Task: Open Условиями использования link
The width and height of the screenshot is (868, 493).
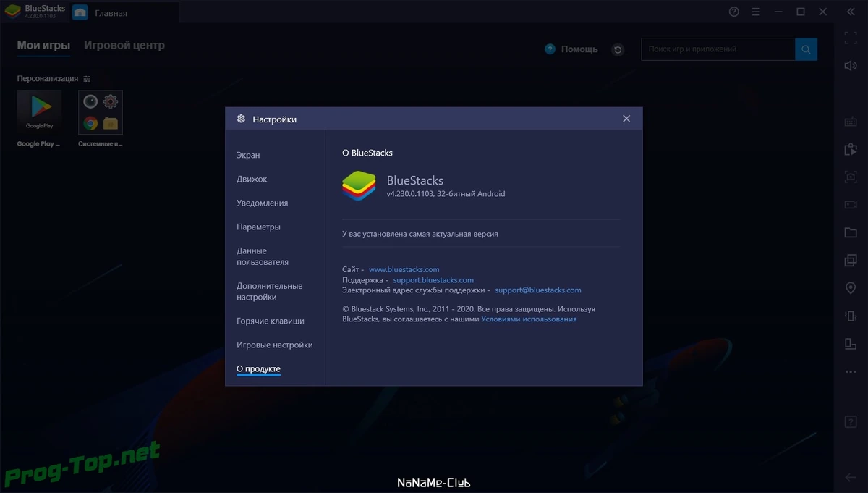Action: [529, 319]
